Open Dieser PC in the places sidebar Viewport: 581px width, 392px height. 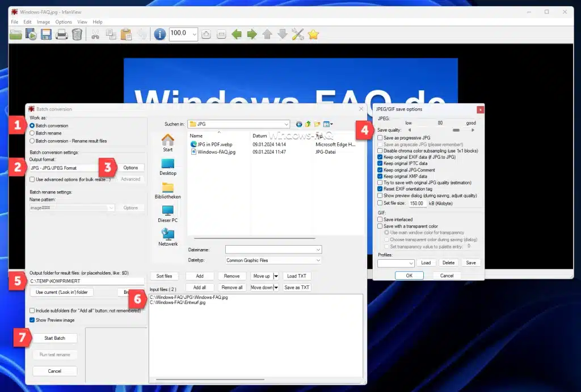point(168,214)
